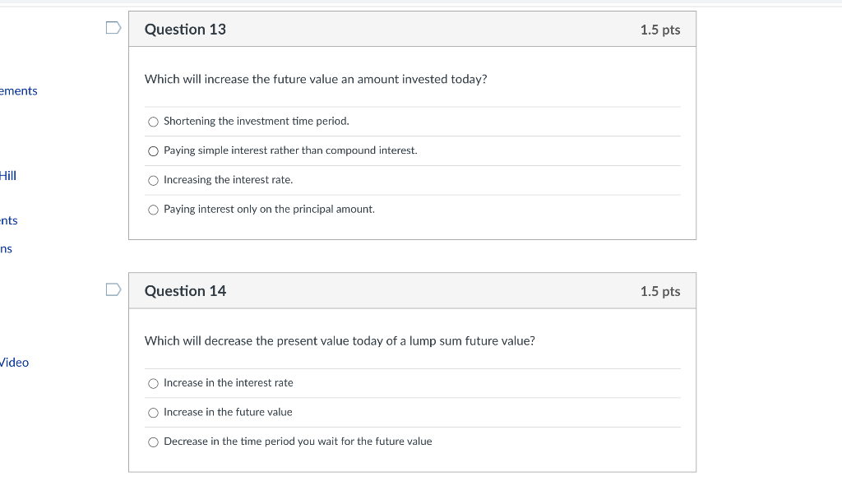Viewport: 842px width, 504px height.
Task: Choose 'Increase in the interest rate' answer
Action: [x=153, y=383]
